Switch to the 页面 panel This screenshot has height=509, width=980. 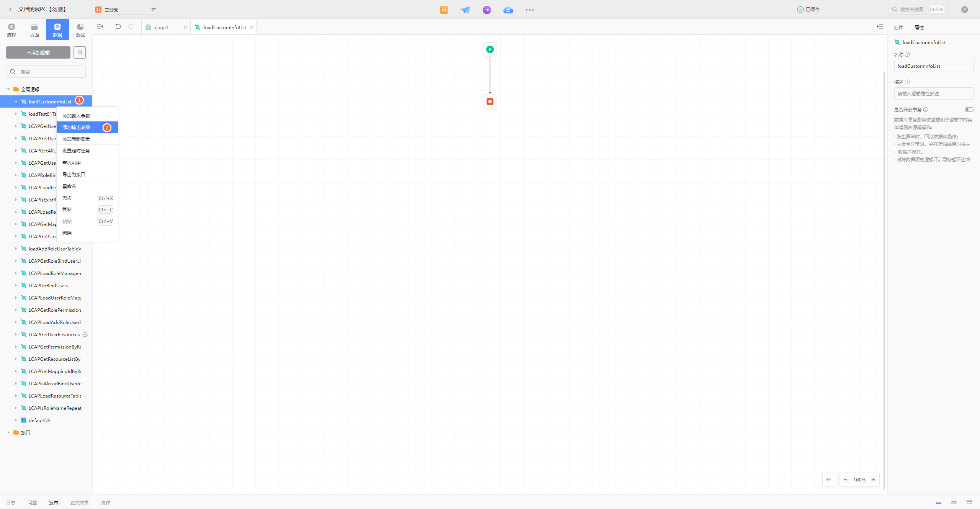(34, 30)
